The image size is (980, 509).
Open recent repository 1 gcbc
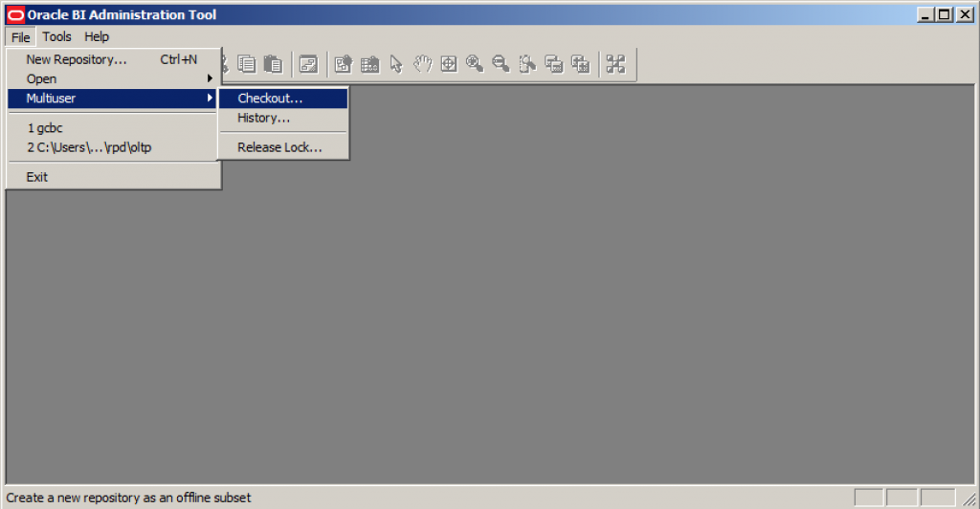tap(113, 128)
